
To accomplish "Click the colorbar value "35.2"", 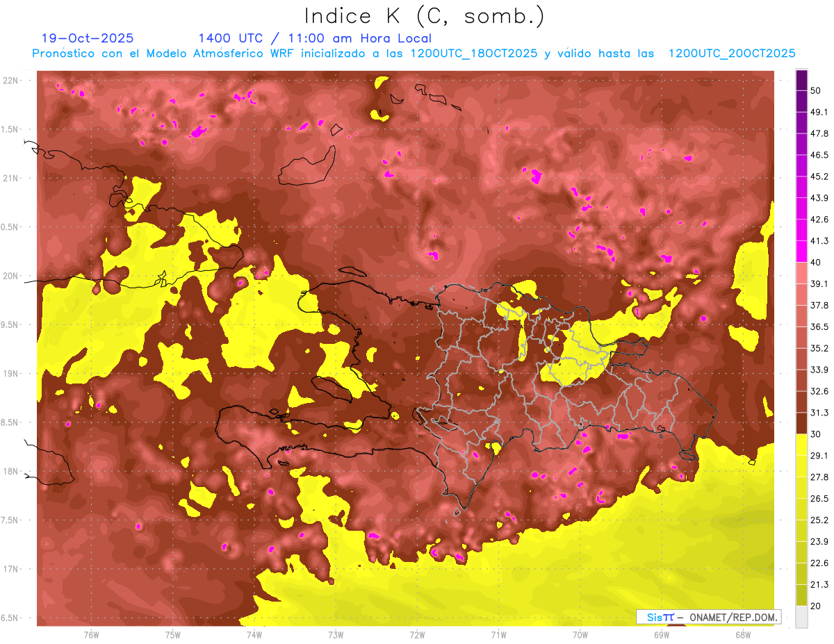I will tap(820, 348).
